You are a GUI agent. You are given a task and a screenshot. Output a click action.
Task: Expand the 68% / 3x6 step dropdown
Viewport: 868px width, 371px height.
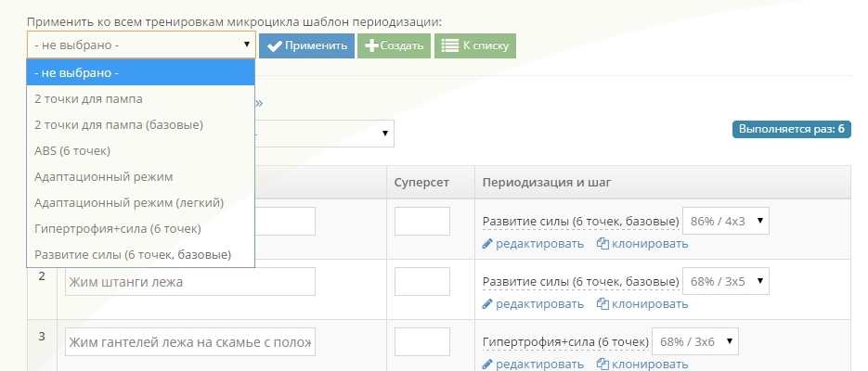695,341
